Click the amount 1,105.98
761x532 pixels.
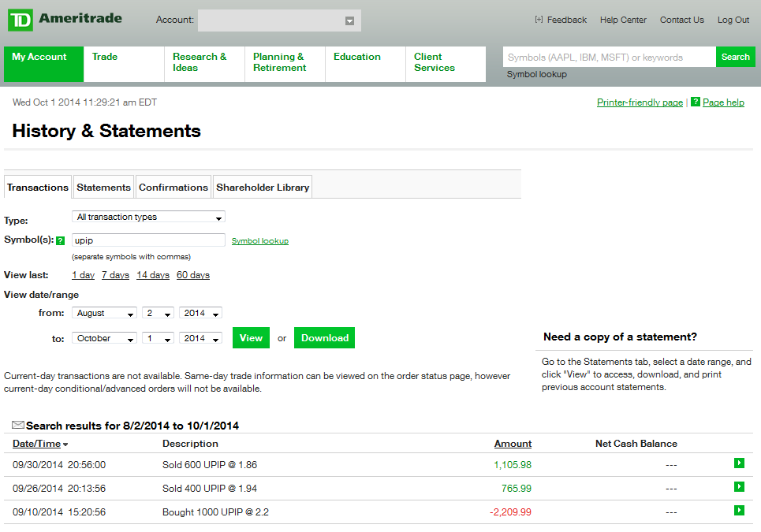[x=513, y=464]
